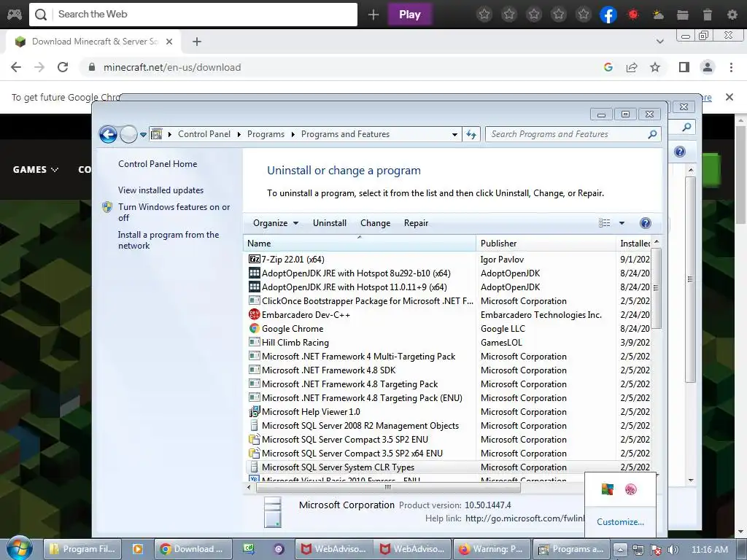Select Hill Climb Racing entry
Viewport: 747px width, 560px height.
[448, 343]
